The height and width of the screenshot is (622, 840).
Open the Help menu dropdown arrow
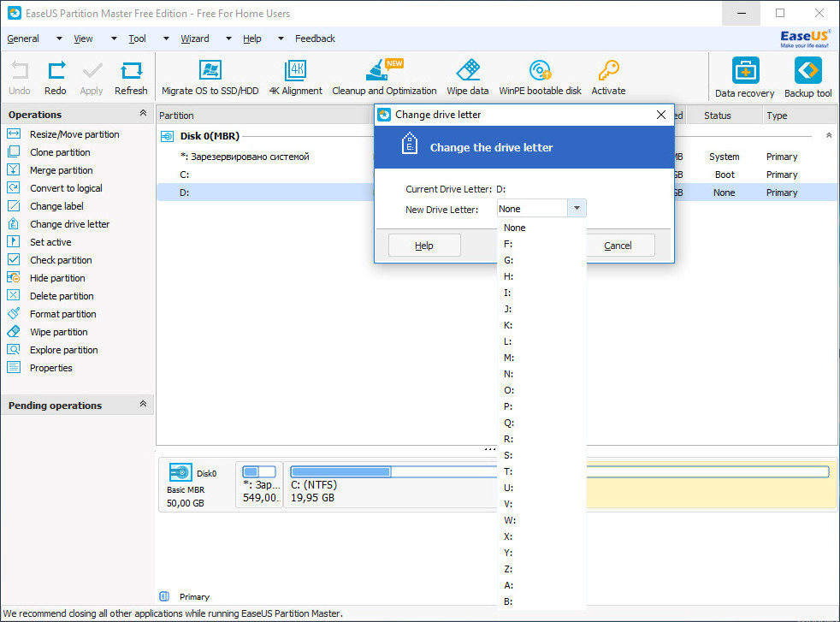[281, 39]
